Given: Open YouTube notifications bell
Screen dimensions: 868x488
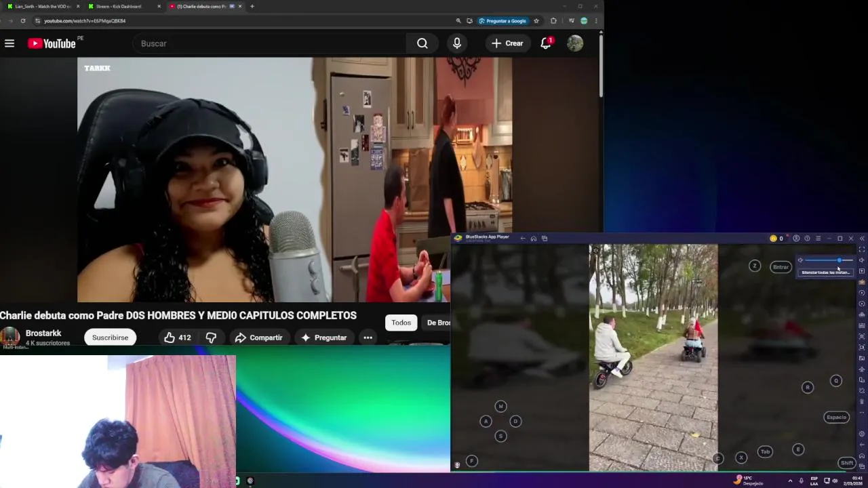Looking at the screenshot, I should [546, 43].
